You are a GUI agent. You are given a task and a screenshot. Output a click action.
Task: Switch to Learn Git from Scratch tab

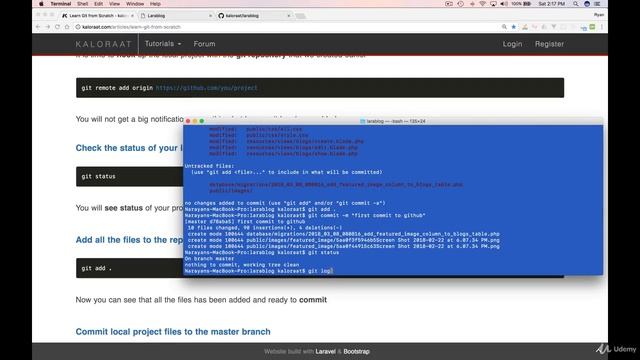97,16
